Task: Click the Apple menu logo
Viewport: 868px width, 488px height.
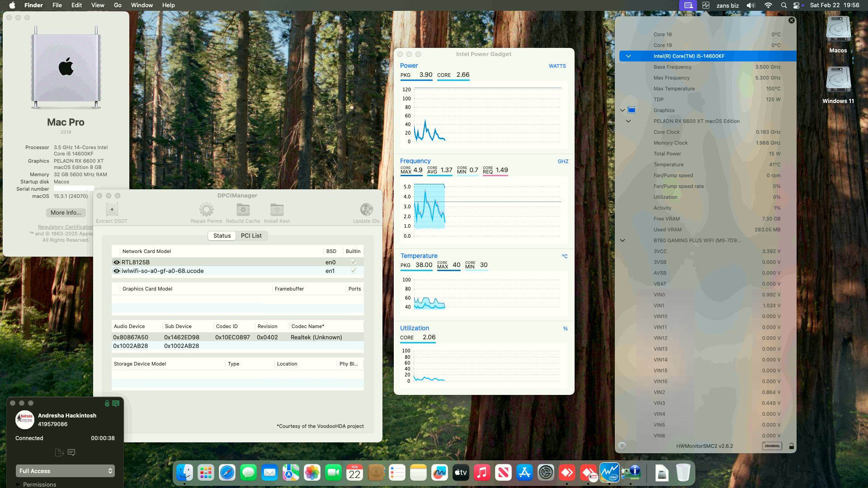Action: (12, 5)
